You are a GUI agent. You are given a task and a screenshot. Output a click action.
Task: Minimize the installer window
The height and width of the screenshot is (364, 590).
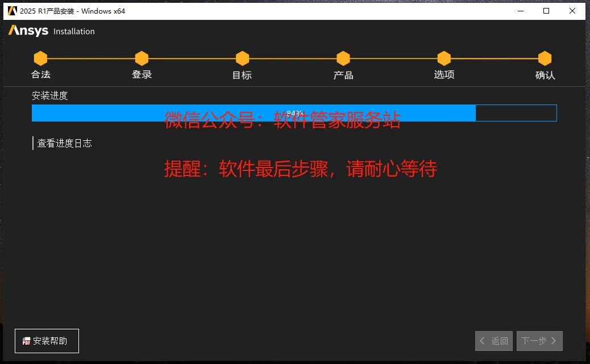point(521,11)
